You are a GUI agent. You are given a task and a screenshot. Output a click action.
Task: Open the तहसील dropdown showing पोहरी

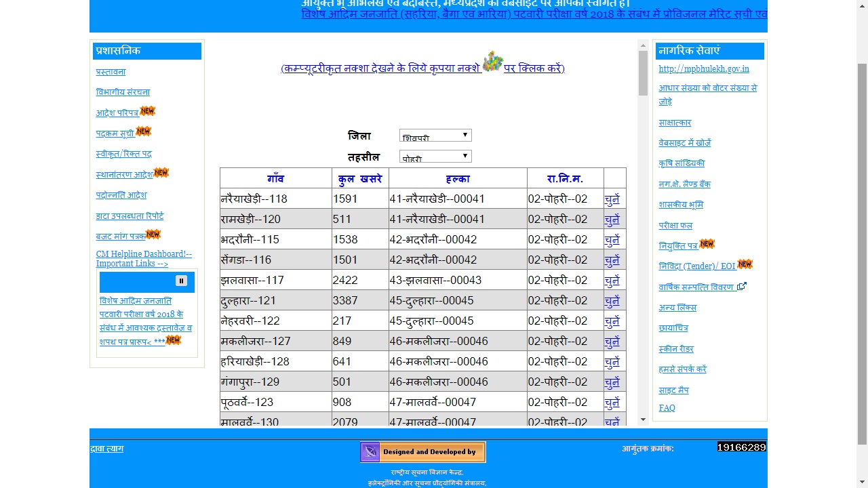coord(435,156)
